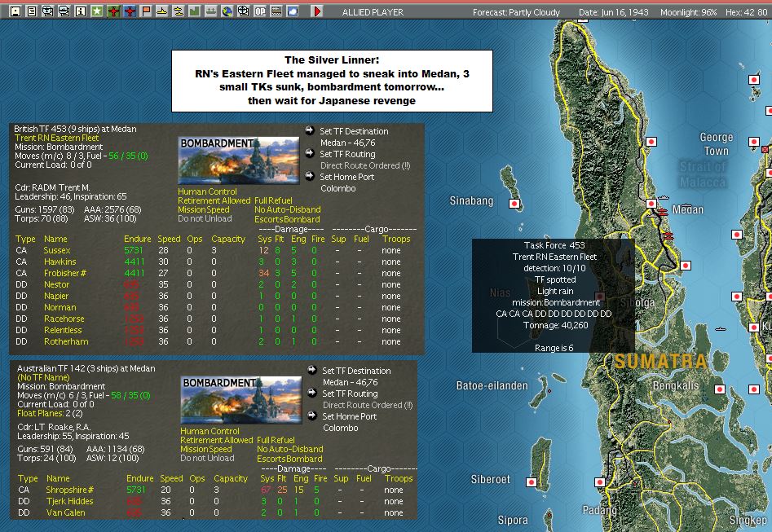Click Set TF Routing arrow for TF 453

(309, 153)
